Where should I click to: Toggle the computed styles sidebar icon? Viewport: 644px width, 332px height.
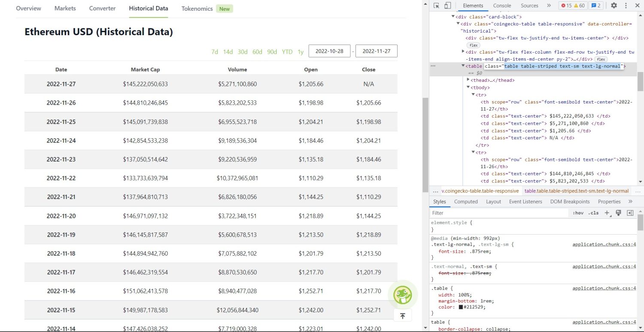point(630,213)
